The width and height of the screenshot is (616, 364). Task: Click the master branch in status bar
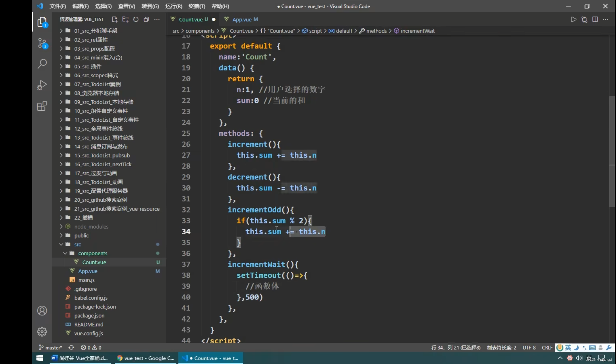50,348
